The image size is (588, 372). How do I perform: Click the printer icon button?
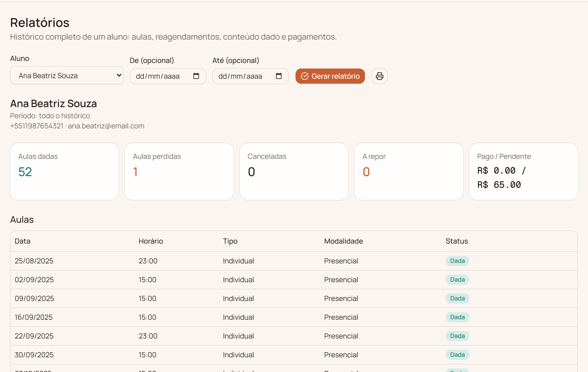click(379, 76)
